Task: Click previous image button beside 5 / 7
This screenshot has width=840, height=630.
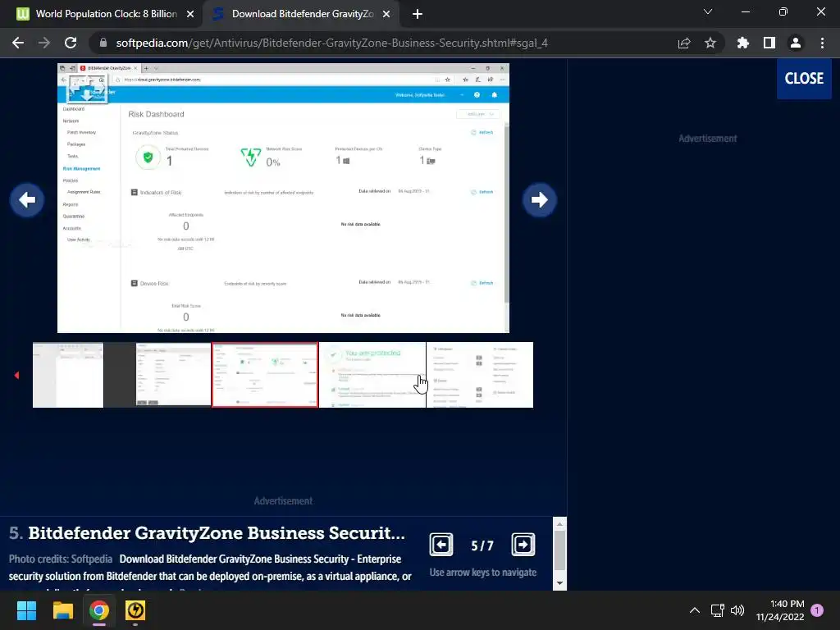Action: pyautogui.click(x=441, y=545)
